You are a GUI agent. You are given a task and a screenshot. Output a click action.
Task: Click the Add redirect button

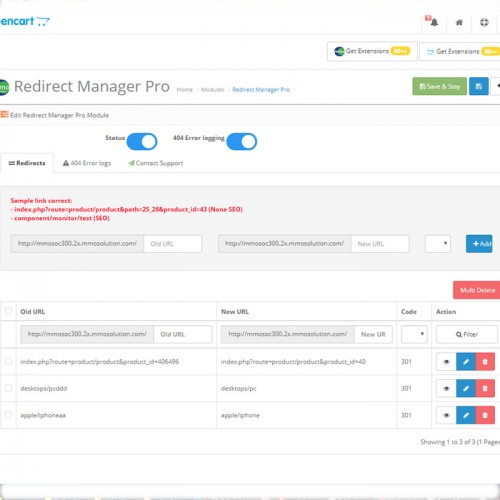tap(479, 244)
